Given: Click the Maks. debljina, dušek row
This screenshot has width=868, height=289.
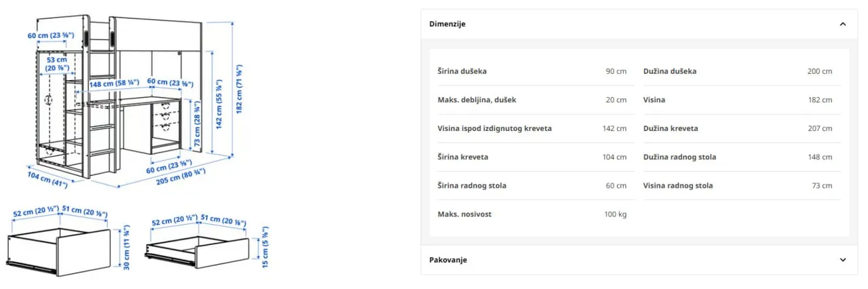Looking at the screenshot, I should tap(532, 100).
